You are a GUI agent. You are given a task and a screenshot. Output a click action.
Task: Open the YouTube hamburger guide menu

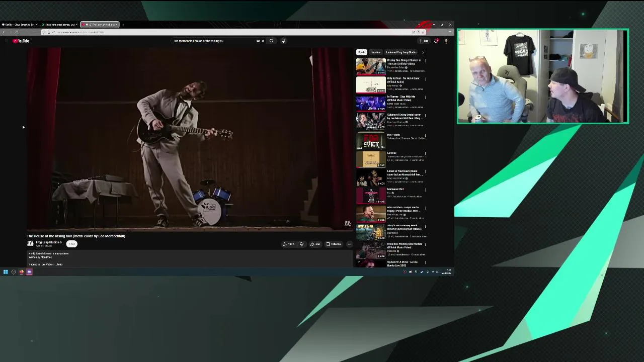pos(6,41)
